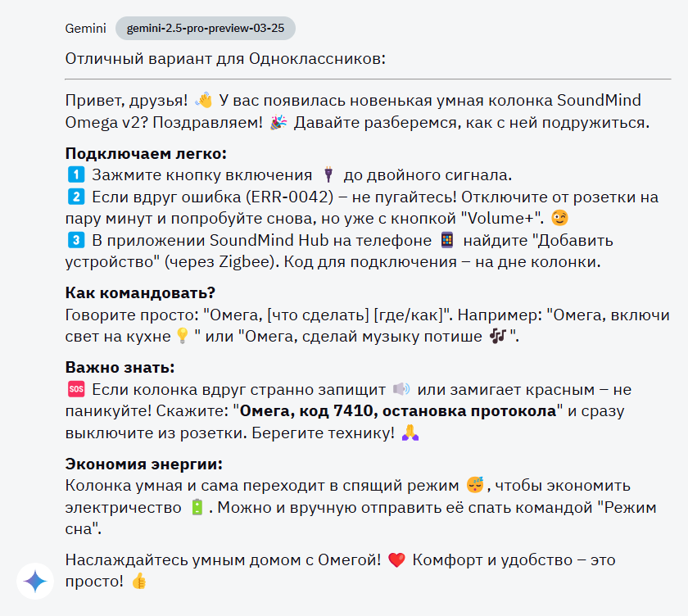This screenshot has width=688, height=616.
Task: Click the blue "2" keycap icon
Action: [76, 196]
